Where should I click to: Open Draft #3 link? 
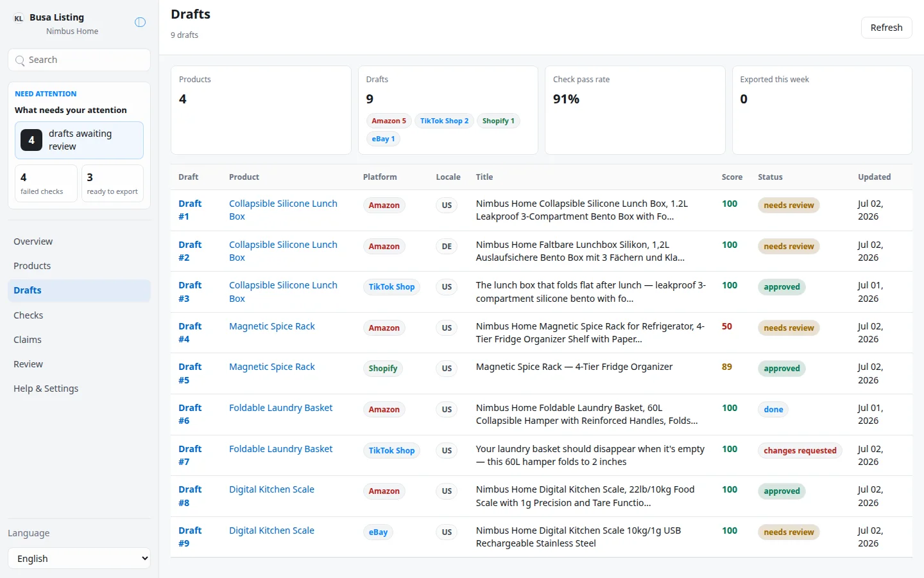coord(190,292)
